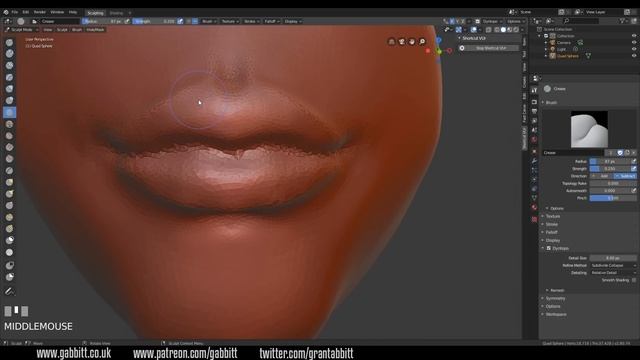Select the Snake Hook brush
Image resolution: width=640 pixels, height=360 pixels.
[9, 193]
